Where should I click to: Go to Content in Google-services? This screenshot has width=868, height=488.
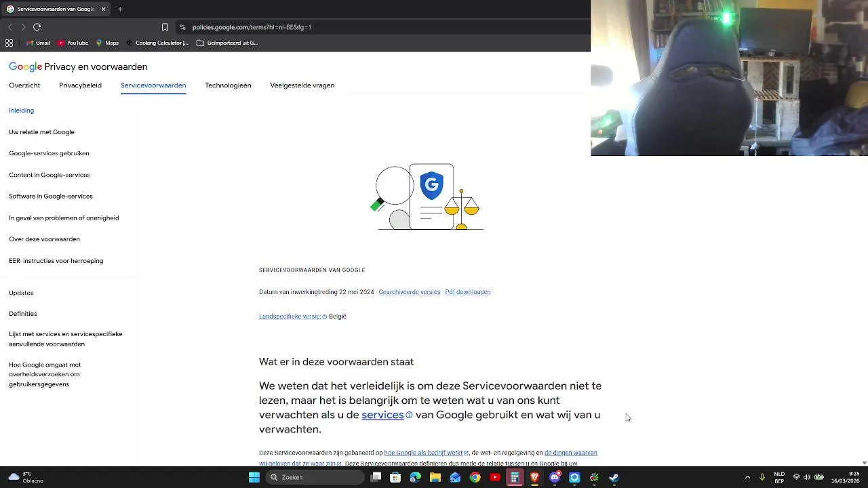tap(50, 175)
